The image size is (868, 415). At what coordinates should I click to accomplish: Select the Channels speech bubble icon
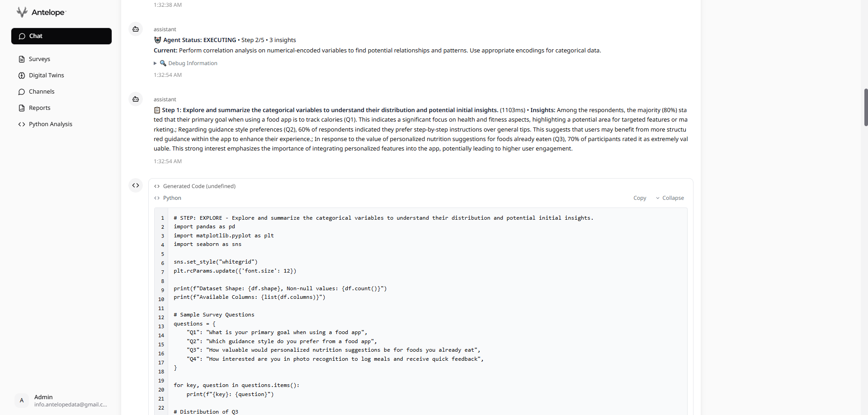(x=22, y=91)
